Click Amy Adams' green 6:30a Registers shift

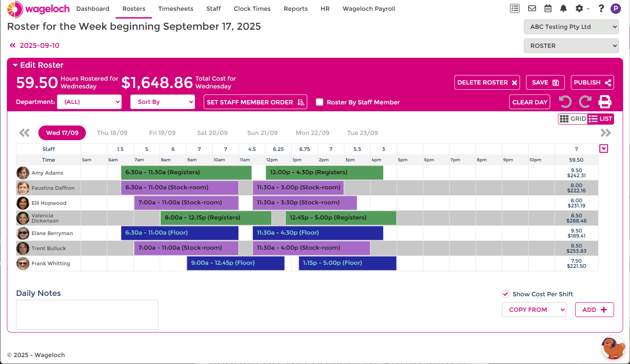point(186,173)
